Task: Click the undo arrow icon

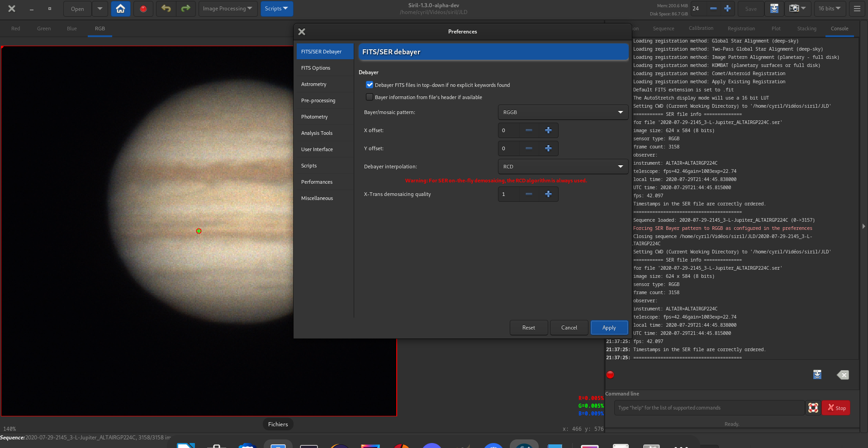Action: [166, 9]
